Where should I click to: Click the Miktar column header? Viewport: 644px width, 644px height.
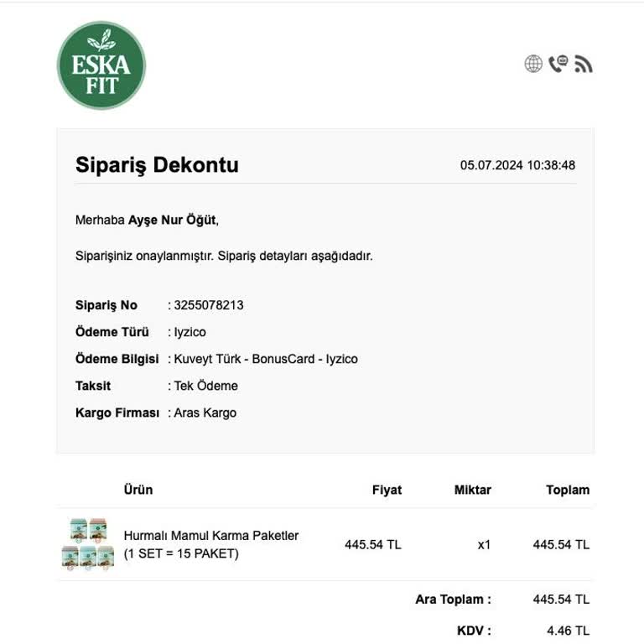[x=473, y=490]
